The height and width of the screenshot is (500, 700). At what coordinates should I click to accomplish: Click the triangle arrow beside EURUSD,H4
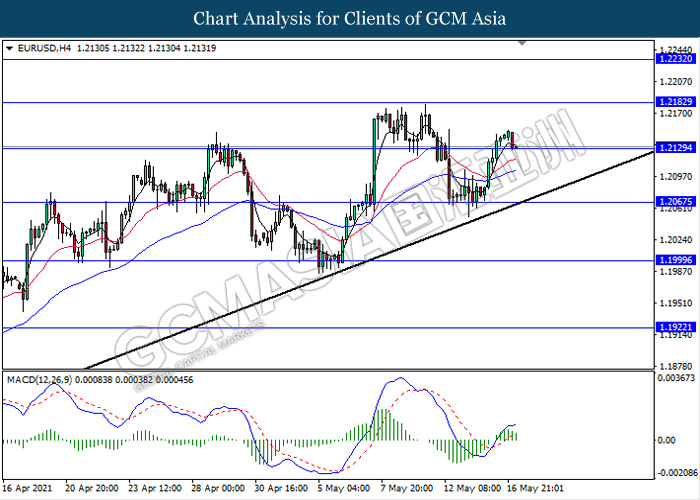[10, 48]
